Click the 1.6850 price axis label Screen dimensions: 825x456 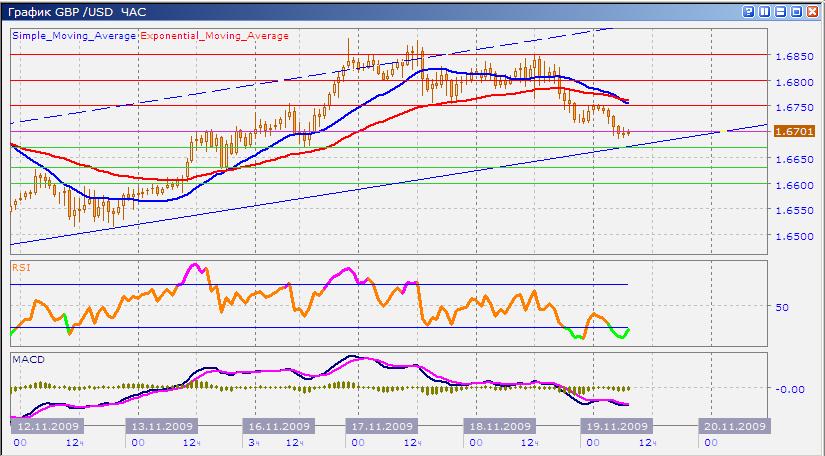click(x=794, y=56)
